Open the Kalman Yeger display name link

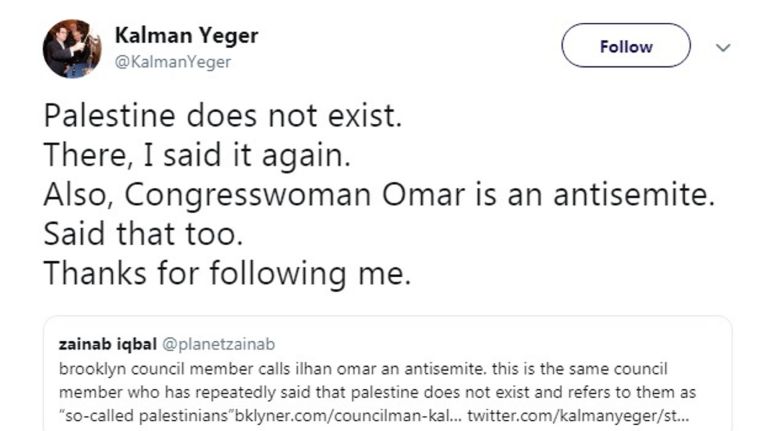point(186,36)
